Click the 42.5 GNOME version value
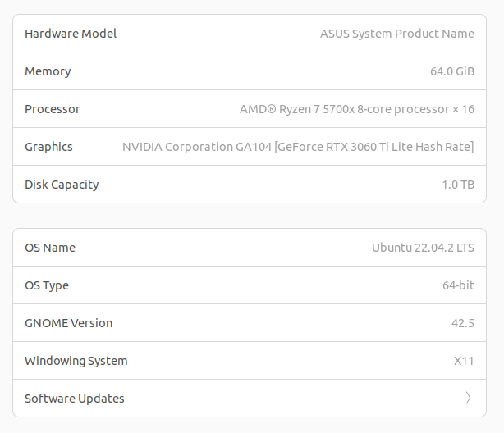The width and height of the screenshot is (504, 433). (x=463, y=323)
